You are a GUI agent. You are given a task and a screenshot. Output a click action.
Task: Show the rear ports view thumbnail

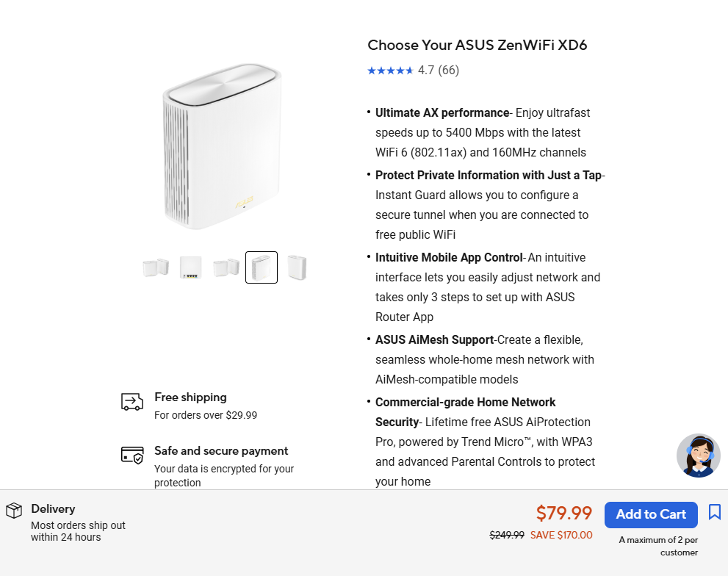click(x=191, y=267)
